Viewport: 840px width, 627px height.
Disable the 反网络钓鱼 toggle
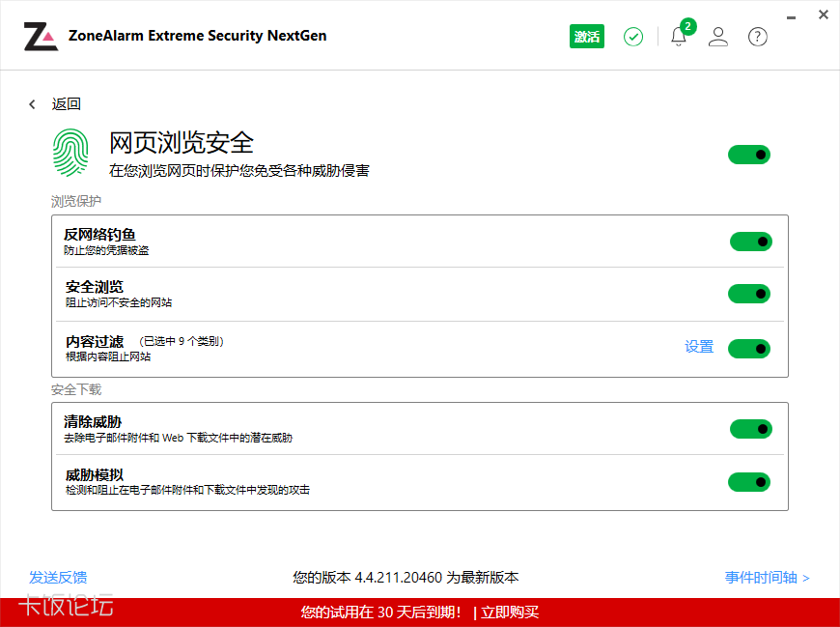[x=750, y=242]
